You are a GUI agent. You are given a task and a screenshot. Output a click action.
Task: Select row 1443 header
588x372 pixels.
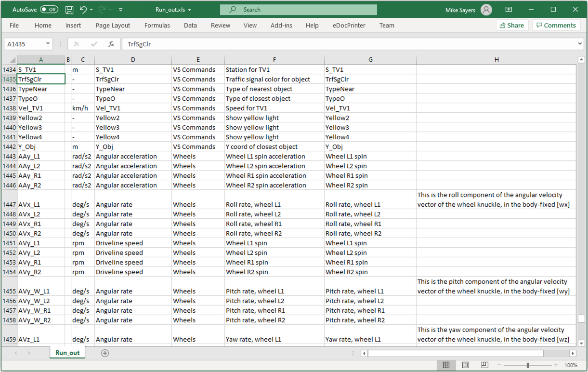pos(9,156)
